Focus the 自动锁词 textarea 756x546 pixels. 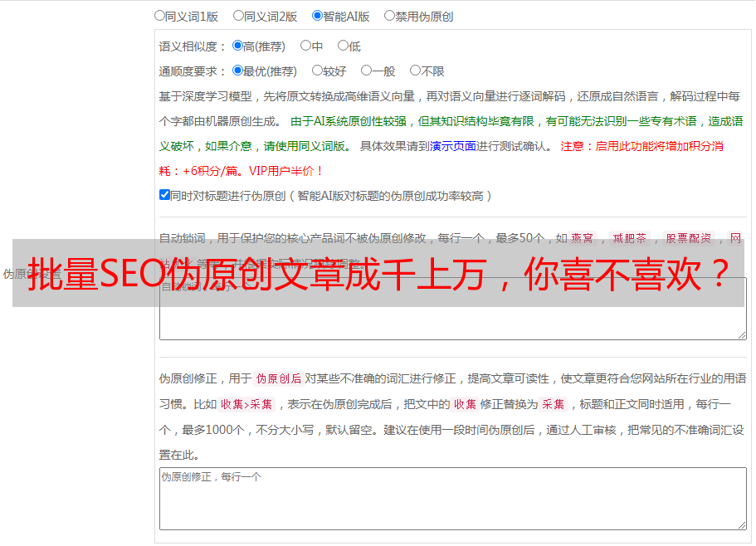click(453, 309)
